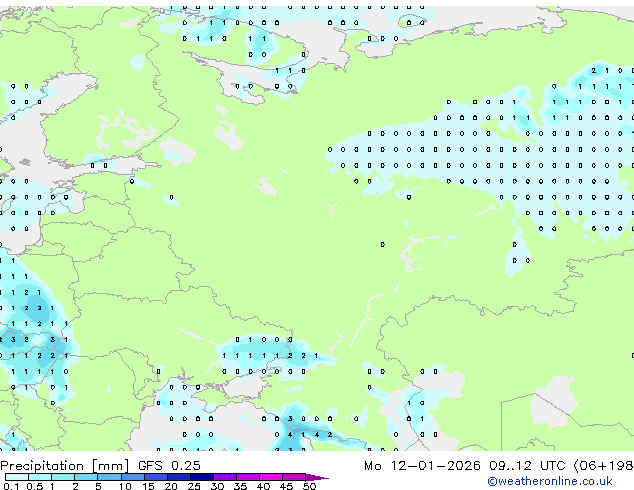Click the 0.1–0.5 mm palest legend swatch
Viewport: 634px width, 490px height.
tap(17, 477)
